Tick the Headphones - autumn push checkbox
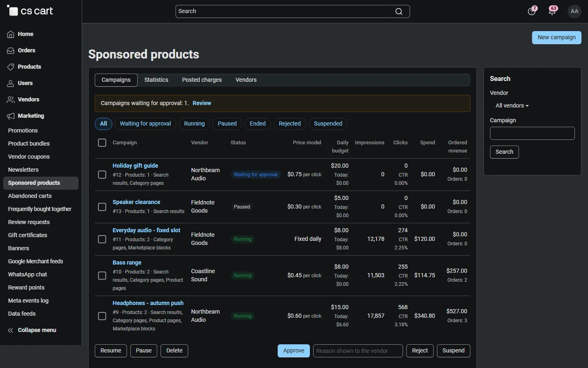Screen dimensions: 588x368 click(x=102, y=316)
